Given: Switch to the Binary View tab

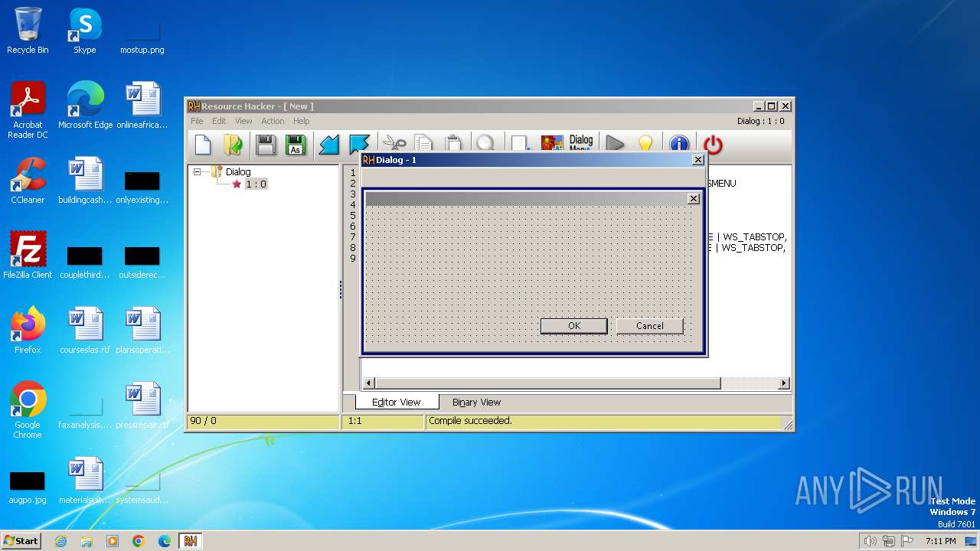Looking at the screenshot, I should 476,402.
